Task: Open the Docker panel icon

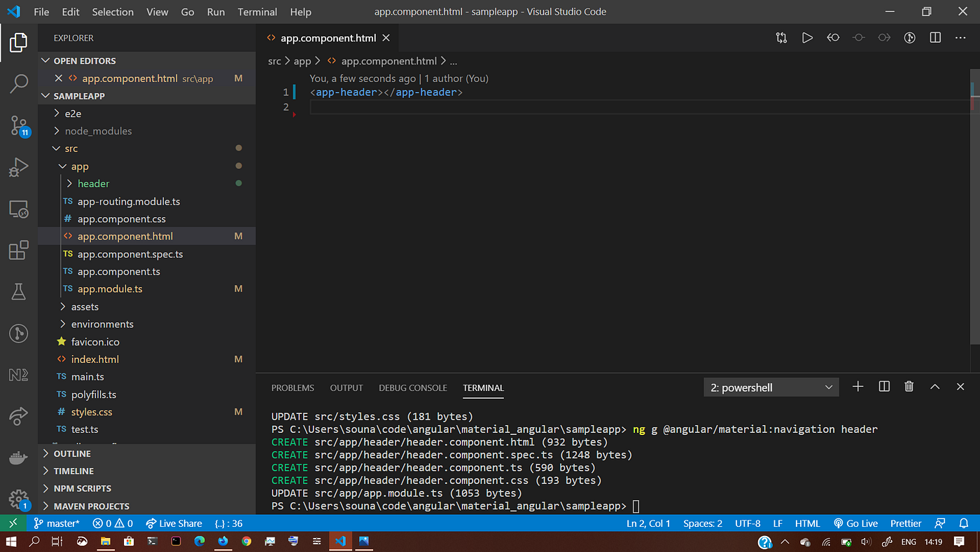Action: click(19, 457)
